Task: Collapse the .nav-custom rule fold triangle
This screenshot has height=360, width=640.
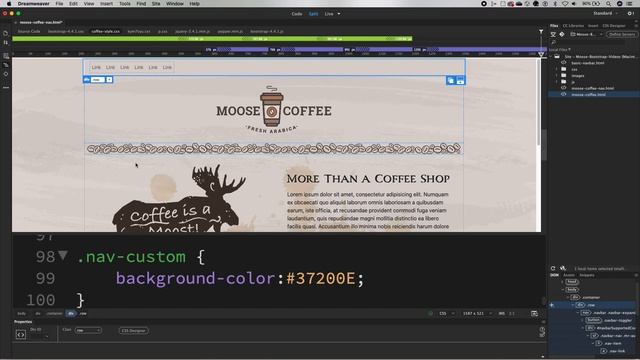Action: pos(63,256)
